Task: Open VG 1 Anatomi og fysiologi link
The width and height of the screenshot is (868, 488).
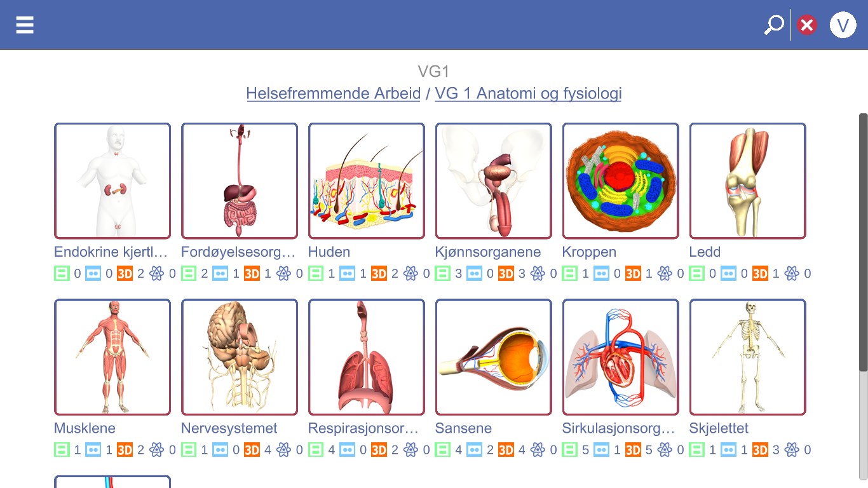Action: (x=528, y=93)
